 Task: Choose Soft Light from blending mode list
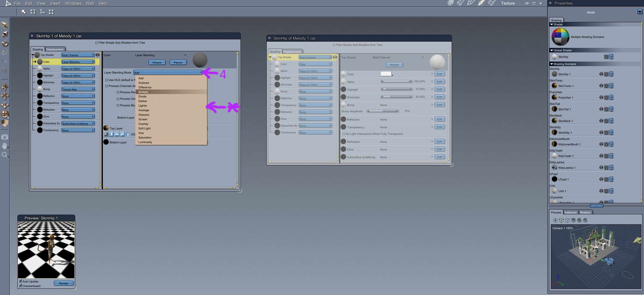click(171, 129)
